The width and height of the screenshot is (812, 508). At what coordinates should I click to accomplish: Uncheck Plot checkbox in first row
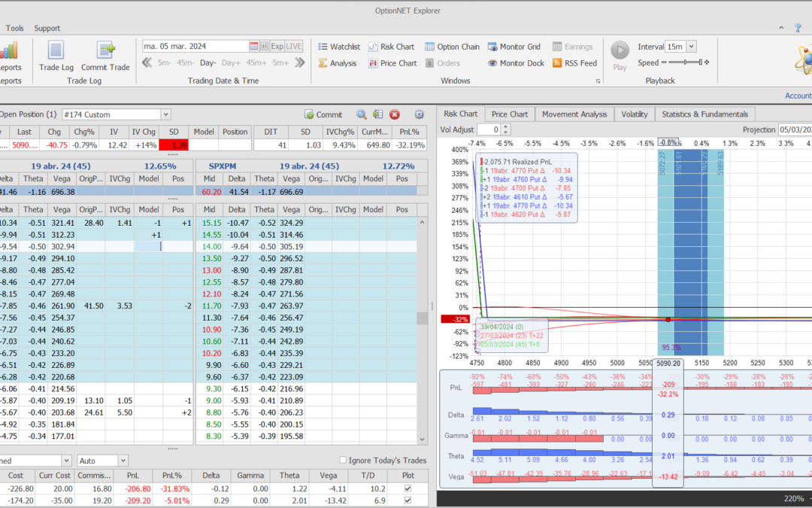coord(408,488)
